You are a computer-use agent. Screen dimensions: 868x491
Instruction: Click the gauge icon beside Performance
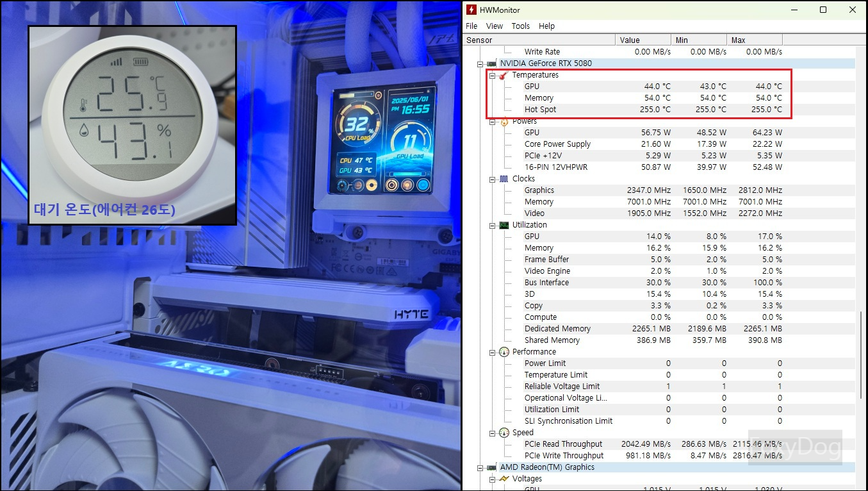(x=504, y=352)
